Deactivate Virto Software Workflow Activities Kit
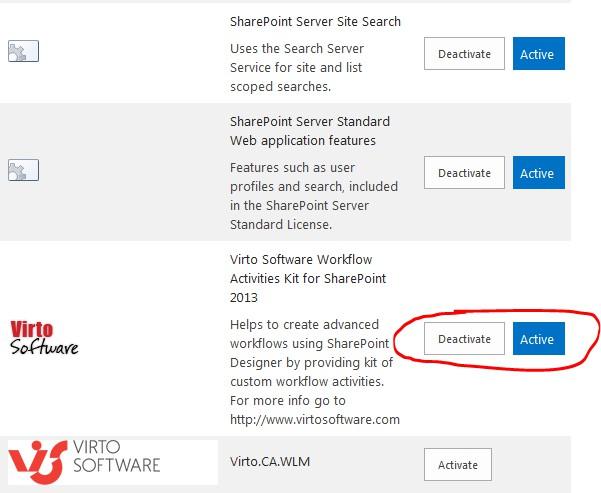 (x=464, y=339)
